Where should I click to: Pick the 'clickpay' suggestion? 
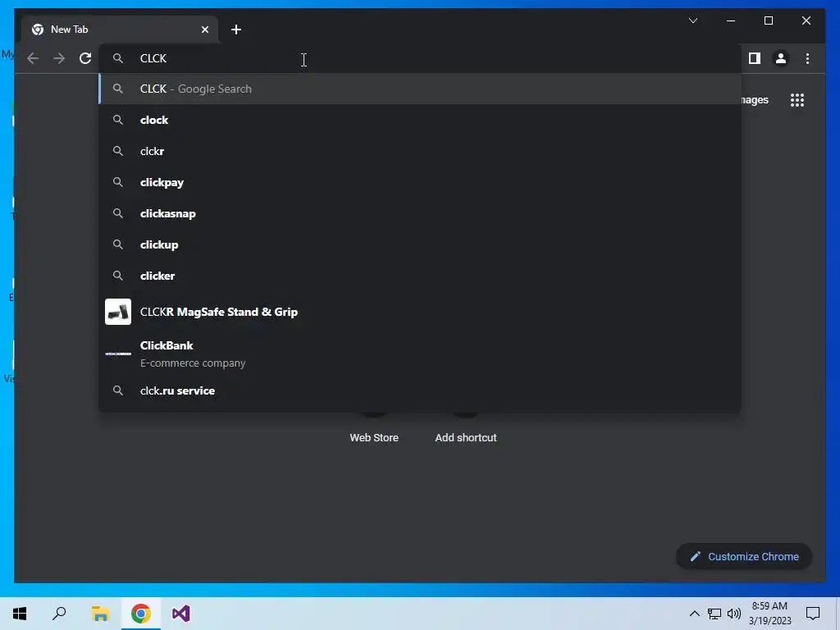coord(420,182)
